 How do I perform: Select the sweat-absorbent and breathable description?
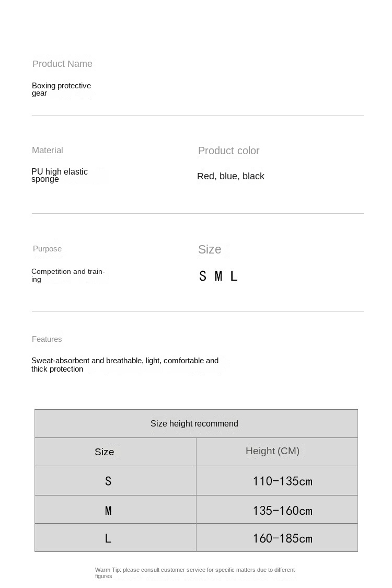125,364
